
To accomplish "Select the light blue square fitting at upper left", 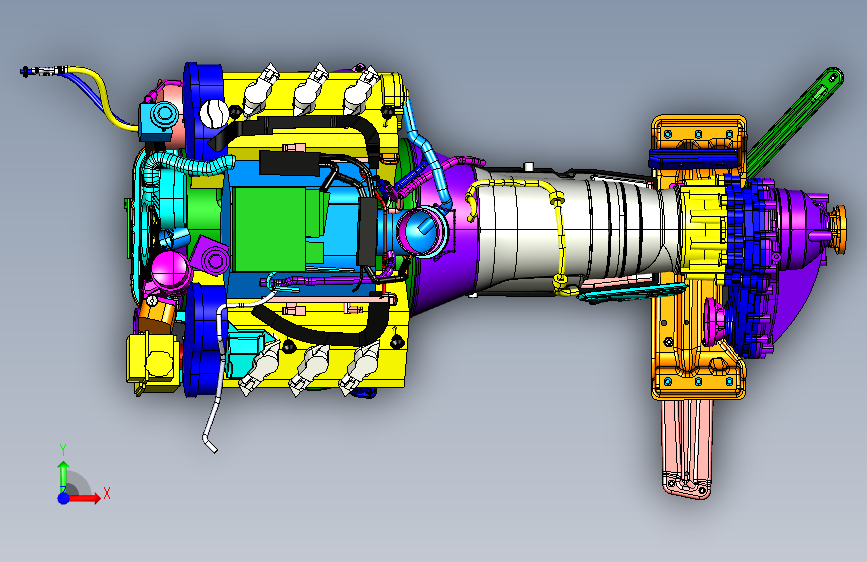I will [156, 121].
